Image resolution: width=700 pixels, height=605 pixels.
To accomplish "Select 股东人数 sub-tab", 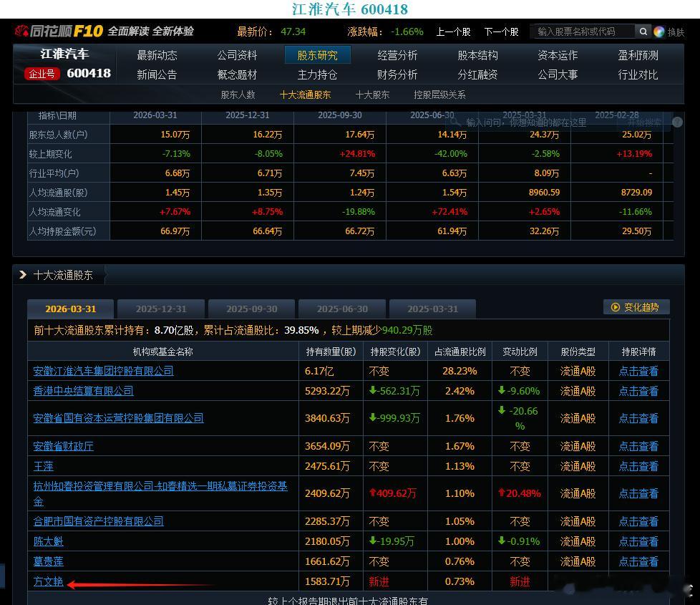I will click(x=238, y=95).
